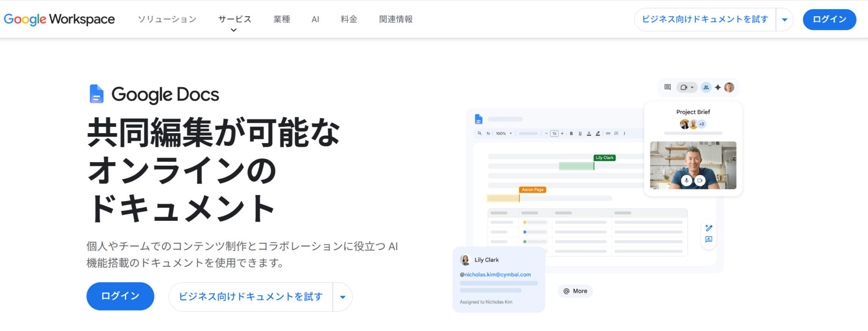This screenshot has height=331, width=868.
Task: Click the undo arrow in the mock toolbar
Action: (x=488, y=133)
